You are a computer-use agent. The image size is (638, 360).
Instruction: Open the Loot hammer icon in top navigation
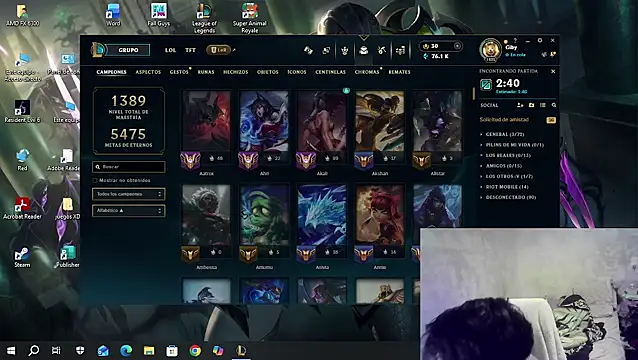tap(382, 50)
